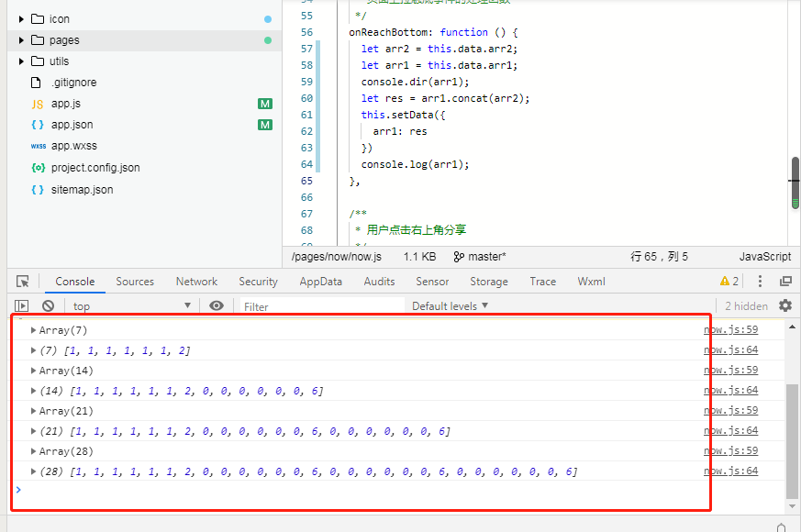Click the master* branch status entry

(480, 257)
